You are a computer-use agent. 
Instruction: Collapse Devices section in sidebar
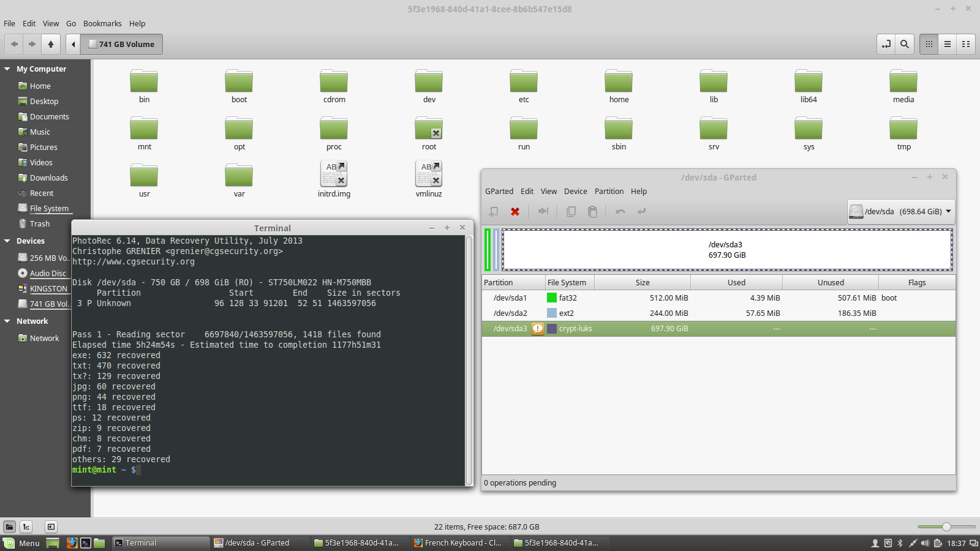coord(7,241)
